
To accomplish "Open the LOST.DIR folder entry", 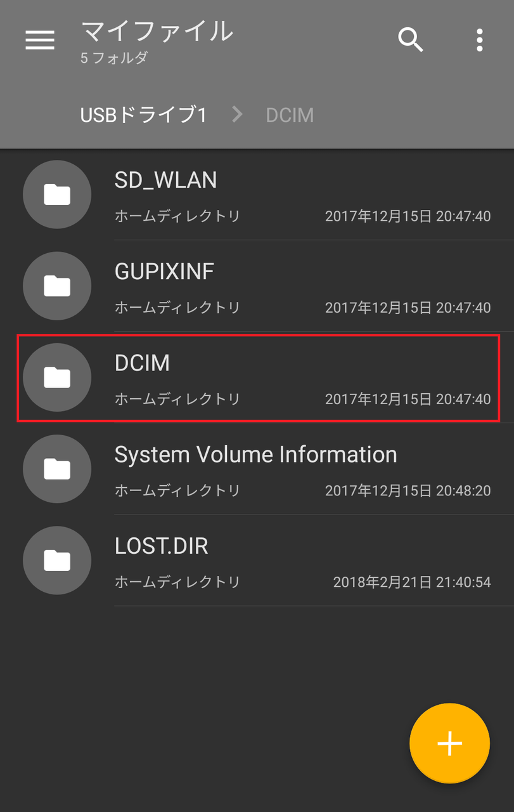I will 257,560.
